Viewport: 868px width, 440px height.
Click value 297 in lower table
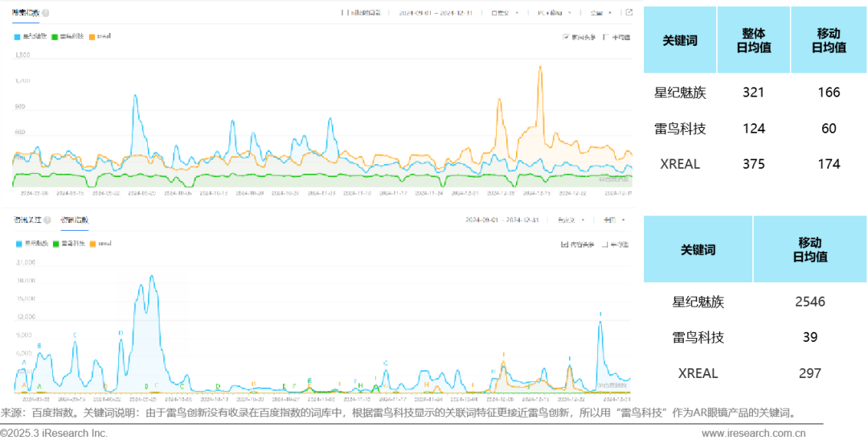(810, 373)
